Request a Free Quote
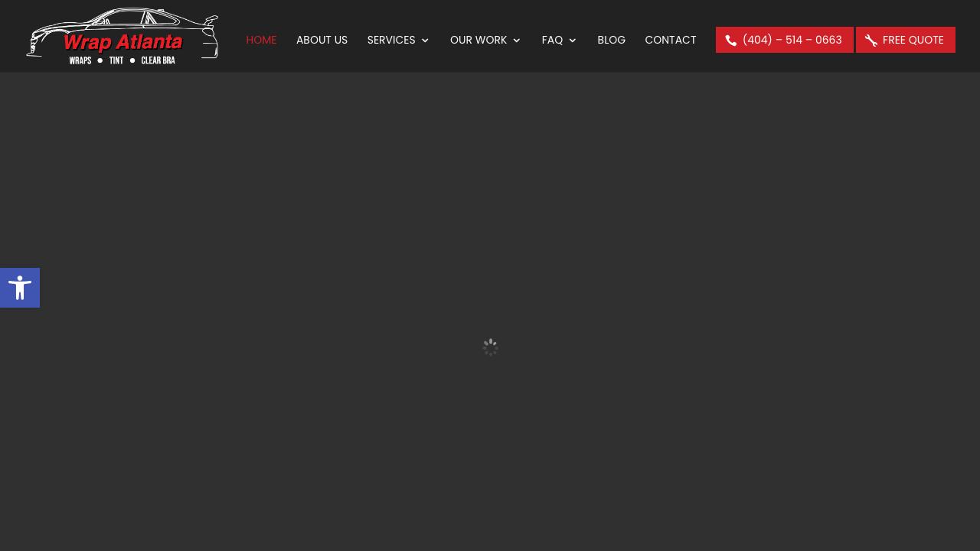 913,40
